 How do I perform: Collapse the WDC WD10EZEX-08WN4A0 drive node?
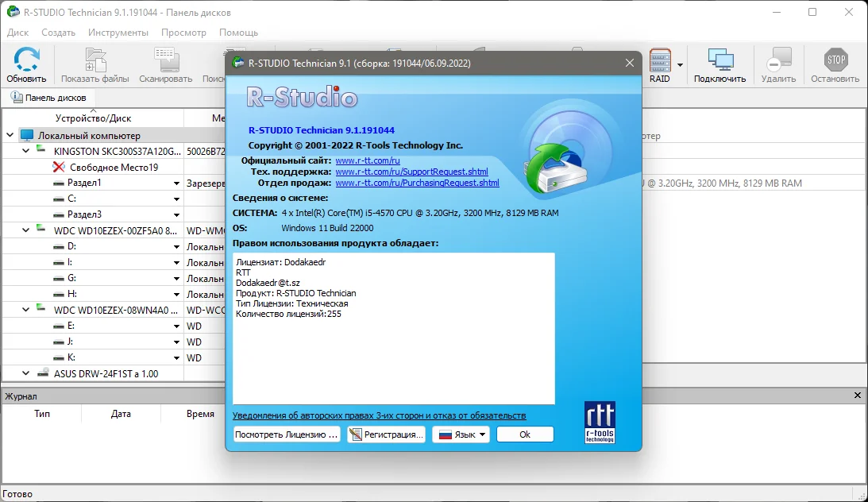tap(25, 310)
